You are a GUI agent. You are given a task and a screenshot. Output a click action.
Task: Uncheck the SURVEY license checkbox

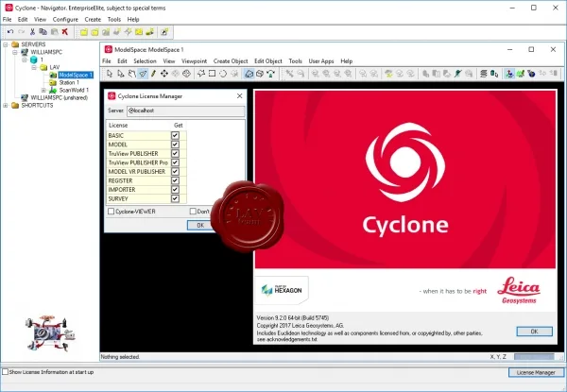tap(175, 198)
